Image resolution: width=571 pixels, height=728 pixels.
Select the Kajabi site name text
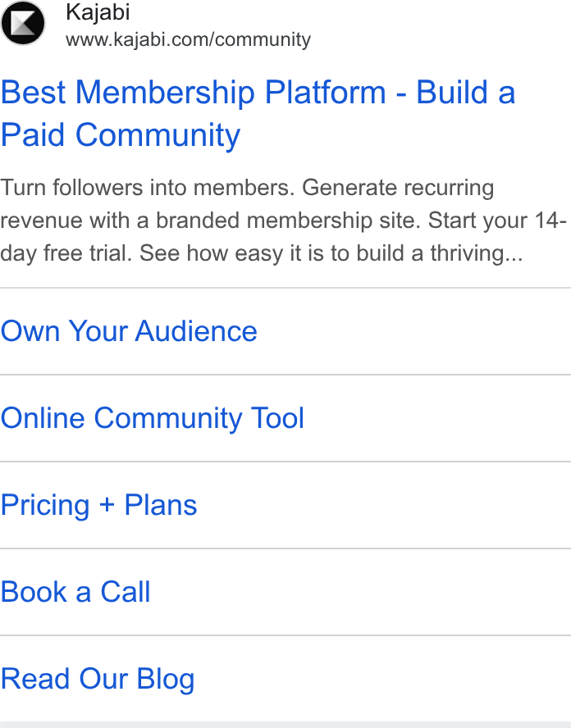point(98,12)
